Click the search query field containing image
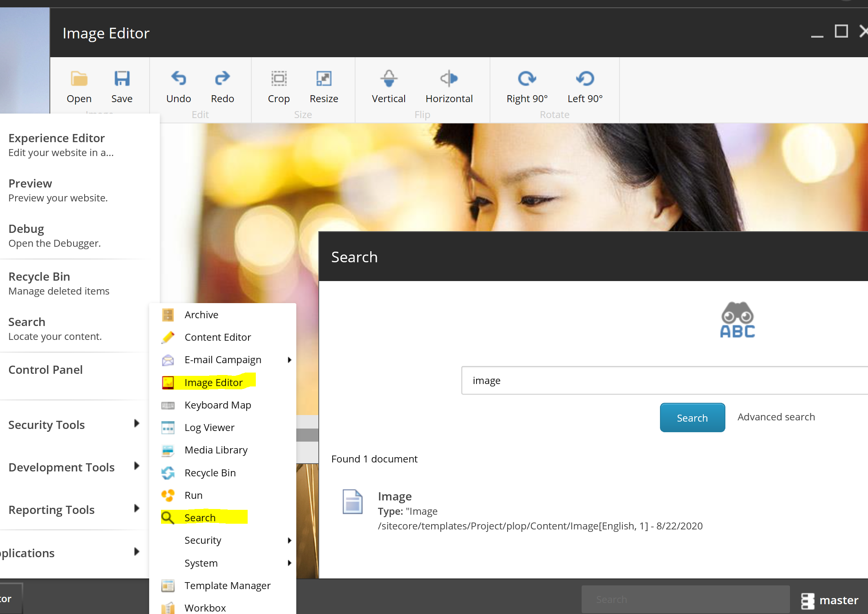 (664, 380)
